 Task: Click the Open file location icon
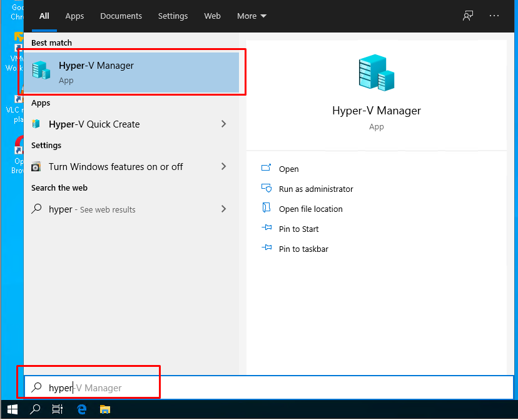267,209
